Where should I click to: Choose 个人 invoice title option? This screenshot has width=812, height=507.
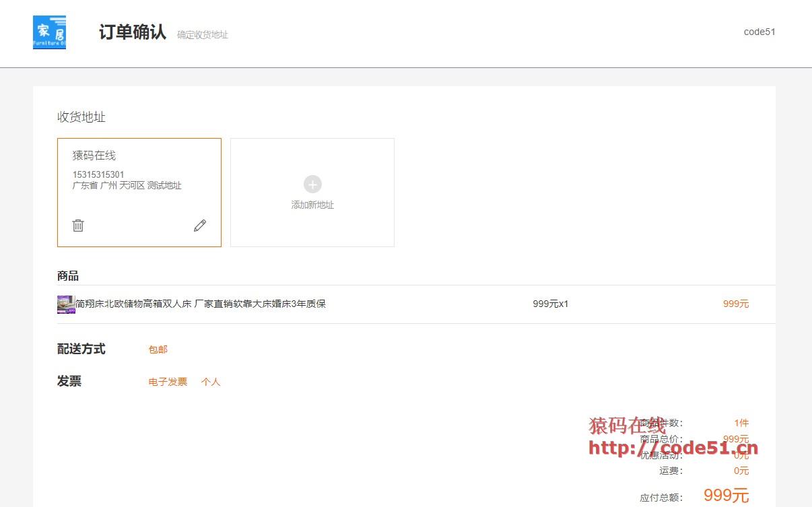tap(211, 382)
